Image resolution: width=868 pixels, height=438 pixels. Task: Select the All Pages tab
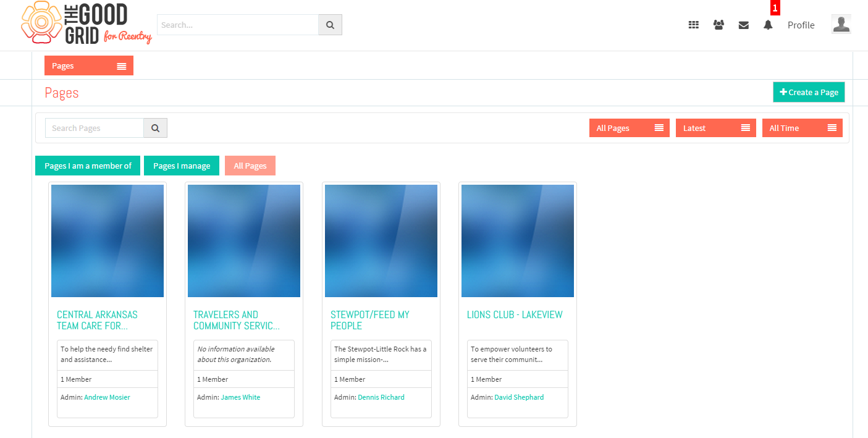pyautogui.click(x=250, y=166)
